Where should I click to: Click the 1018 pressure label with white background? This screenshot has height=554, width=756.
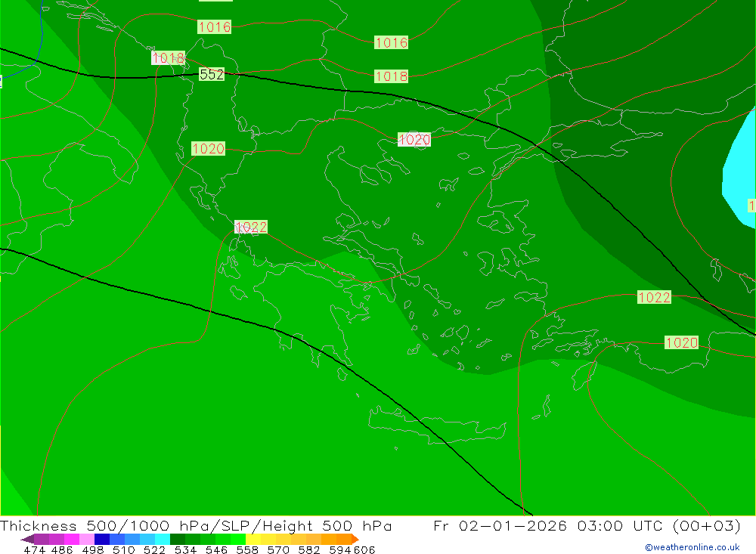pyautogui.click(x=169, y=58)
